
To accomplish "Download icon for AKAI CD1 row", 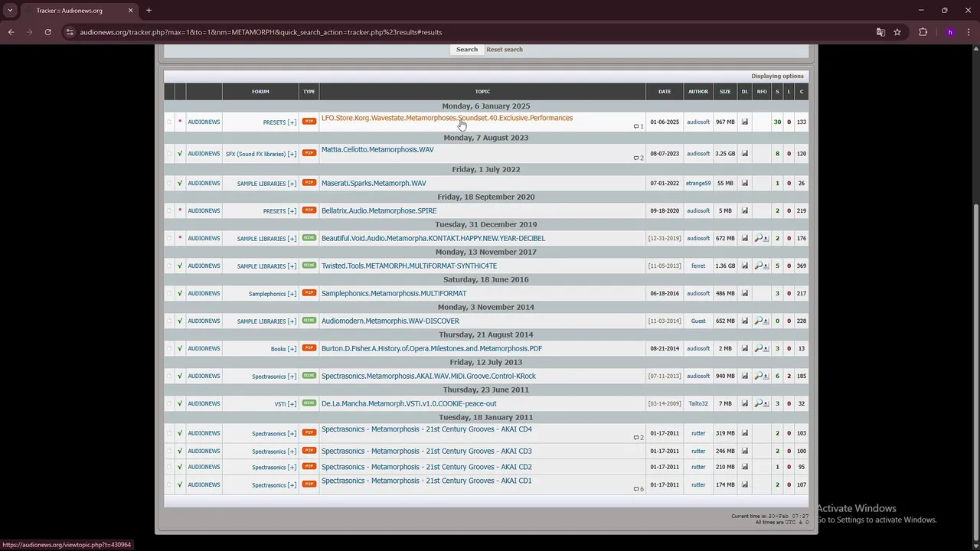I will click(x=744, y=484).
